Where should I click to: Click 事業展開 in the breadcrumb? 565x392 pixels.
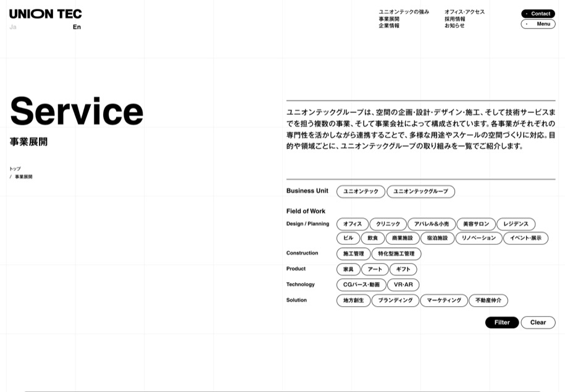pyautogui.click(x=23, y=177)
